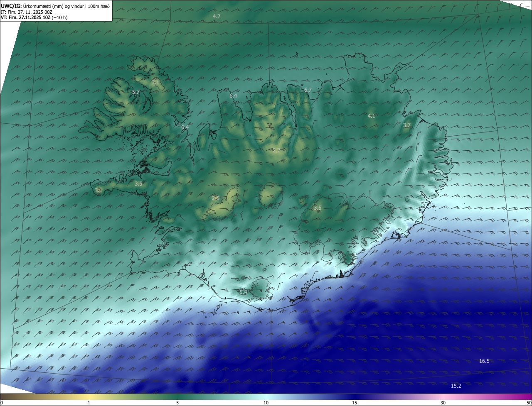The height and width of the screenshot is (406, 532).
Task: Click the map value label 4.1
Action: point(372,116)
